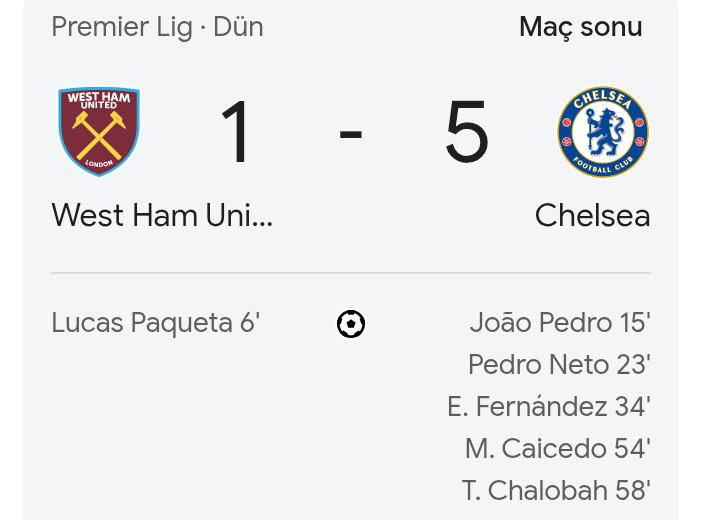Click the word Dün in header
The width and height of the screenshot is (711, 520).
pyautogui.click(x=239, y=27)
